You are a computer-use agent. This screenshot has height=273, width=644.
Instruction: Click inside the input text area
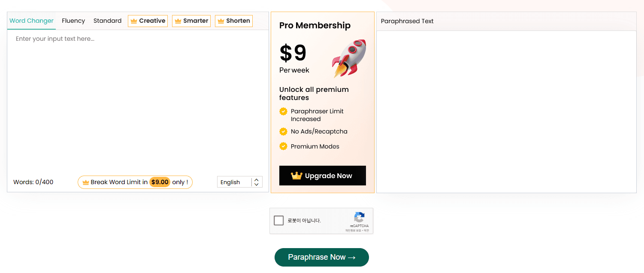[137, 99]
